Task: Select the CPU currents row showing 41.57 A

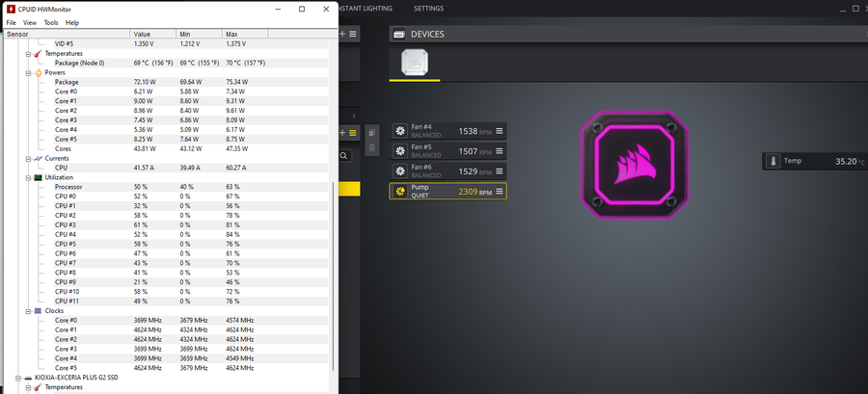Action: click(x=191, y=168)
